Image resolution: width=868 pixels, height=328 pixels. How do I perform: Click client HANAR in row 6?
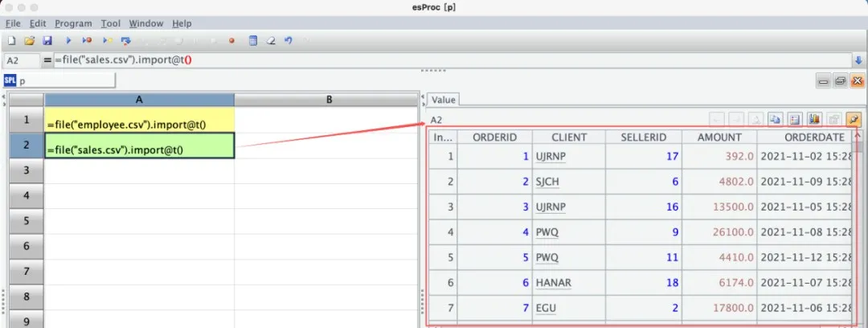pyautogui.click(x=569, y=282)
